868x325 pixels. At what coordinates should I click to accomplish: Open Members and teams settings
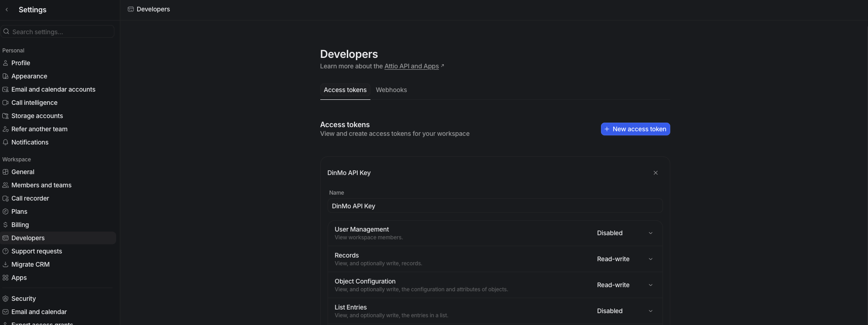[41, 185]
